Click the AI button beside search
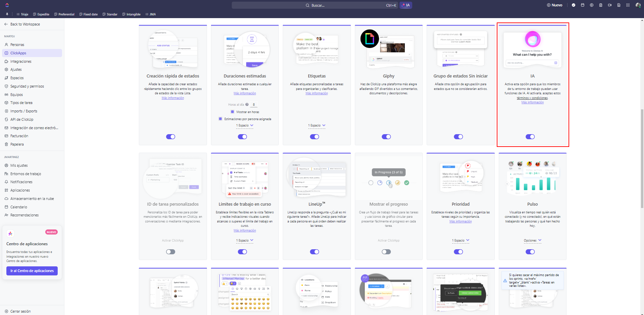 (x=406, y=5)
